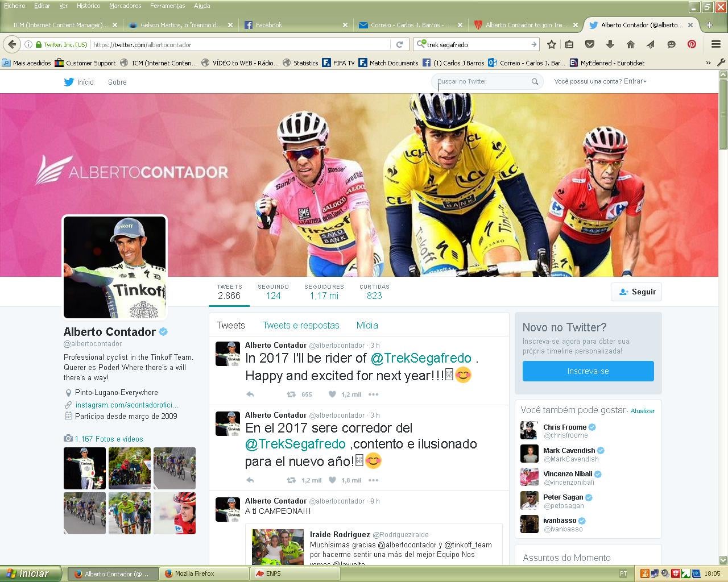Click the Seguir follow button

[636, 292]
